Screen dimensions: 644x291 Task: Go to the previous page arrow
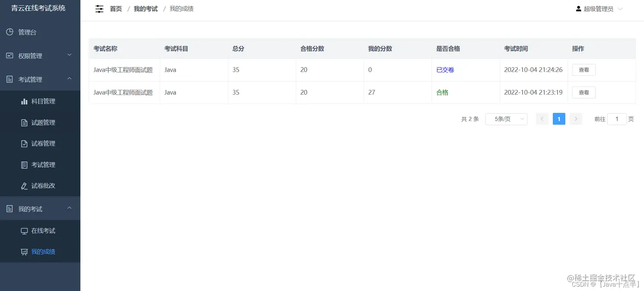542,119
